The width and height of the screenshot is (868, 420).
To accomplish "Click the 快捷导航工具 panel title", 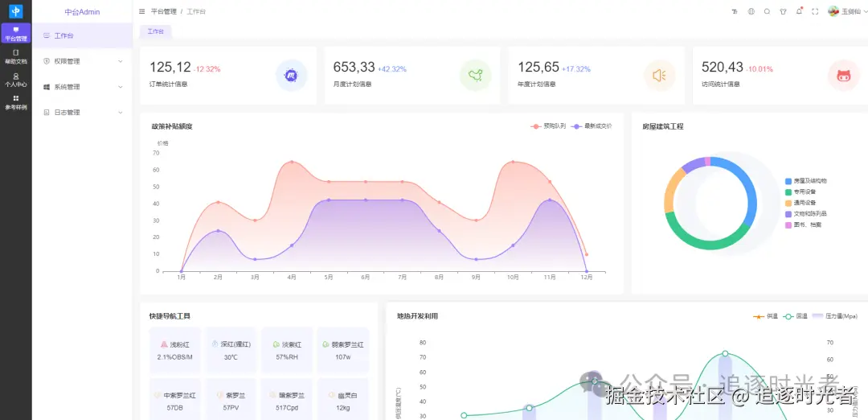I will coord(170,316).
